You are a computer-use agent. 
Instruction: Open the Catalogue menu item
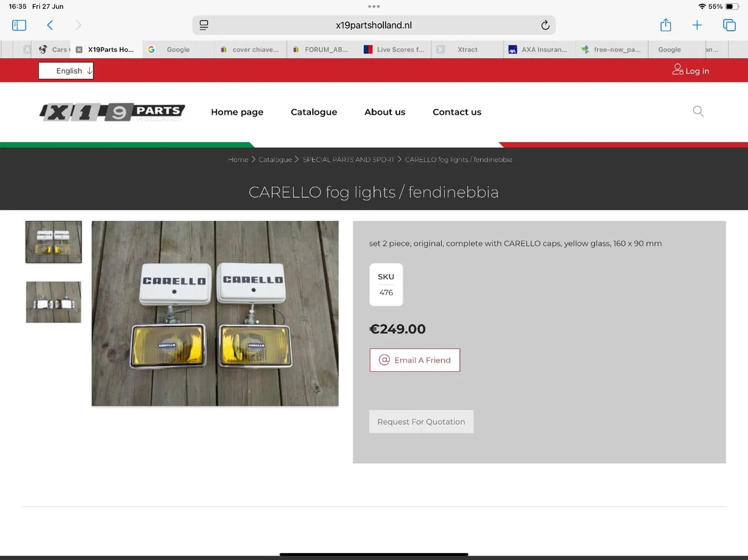[314, 112]
